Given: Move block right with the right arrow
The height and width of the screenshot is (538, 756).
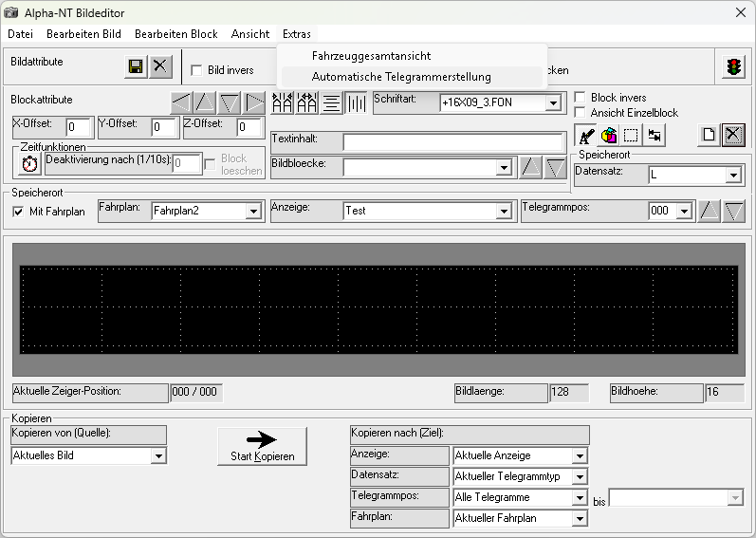Looking at the screenshot, I should click(x=253, y=102).
